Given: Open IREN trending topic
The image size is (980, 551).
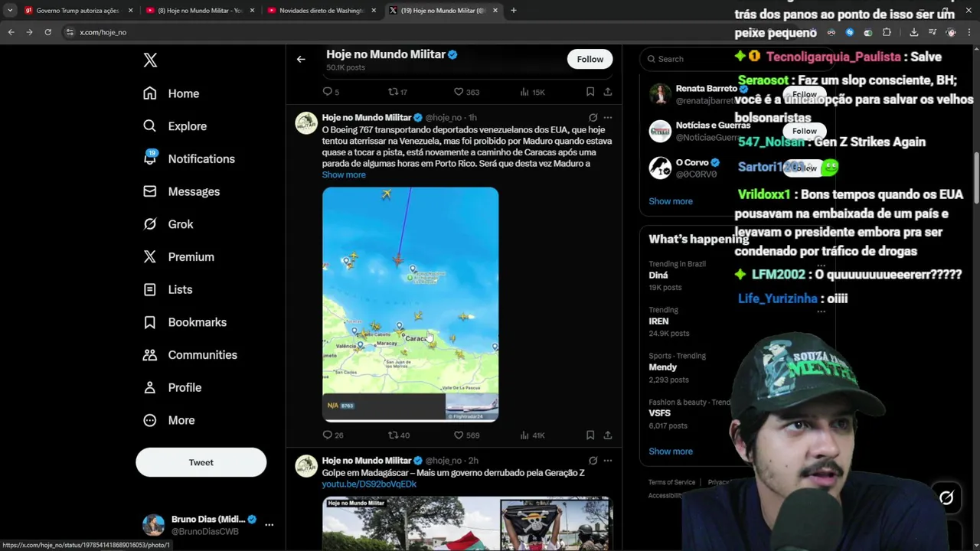Looking at the screenshot, I should (x=658, y=321).
